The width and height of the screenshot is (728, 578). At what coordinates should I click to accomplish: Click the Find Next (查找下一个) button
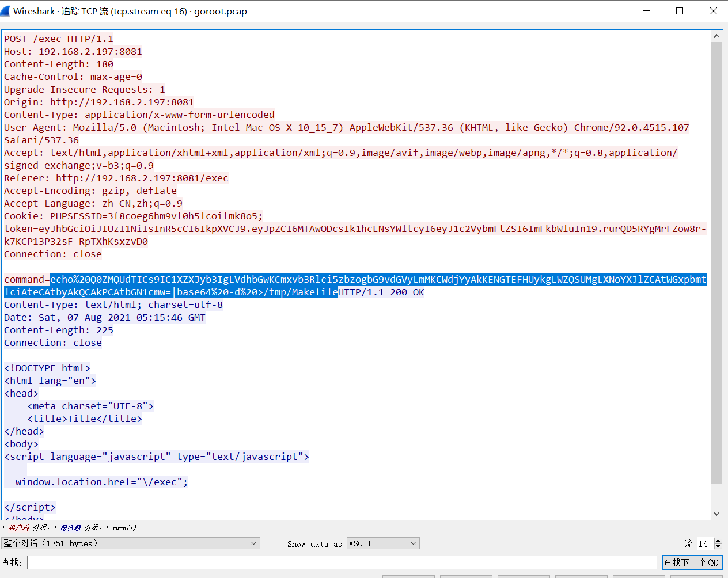(692, 562)
